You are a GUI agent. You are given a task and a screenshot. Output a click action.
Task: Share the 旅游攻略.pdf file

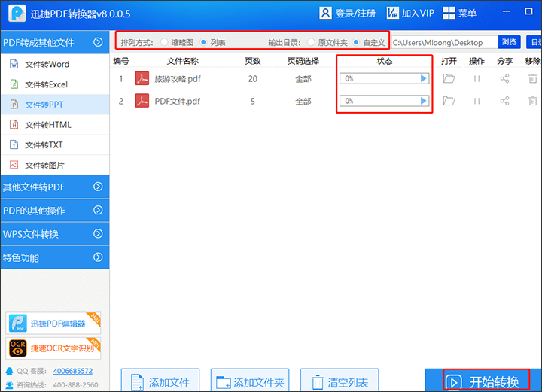coord(504,78)
